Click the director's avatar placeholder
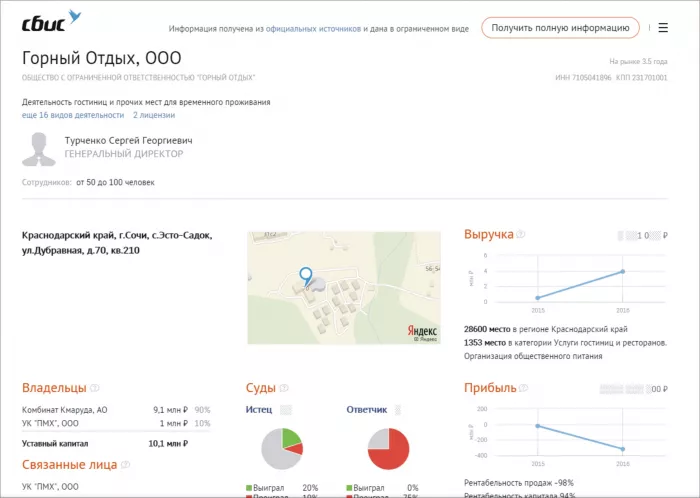 [40, 148]
